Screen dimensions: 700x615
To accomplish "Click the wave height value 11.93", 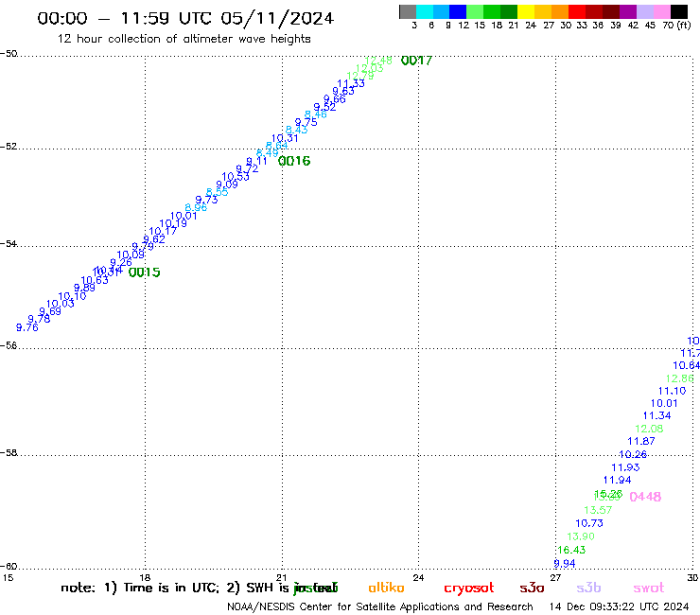I will 625,467.
